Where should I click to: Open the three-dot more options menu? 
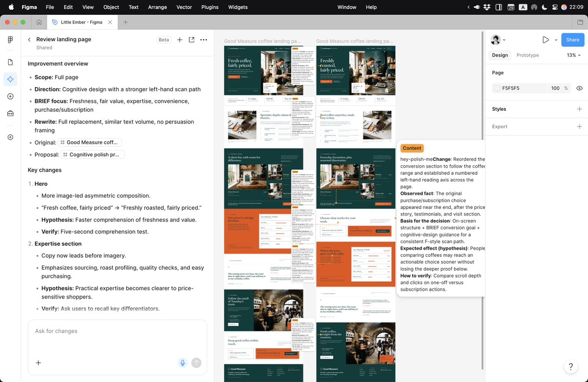coord(204,40)
